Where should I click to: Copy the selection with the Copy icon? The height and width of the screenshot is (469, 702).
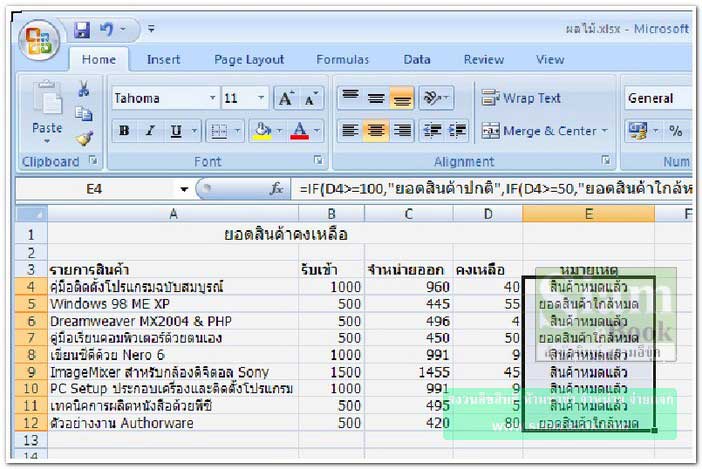[83, 114]
